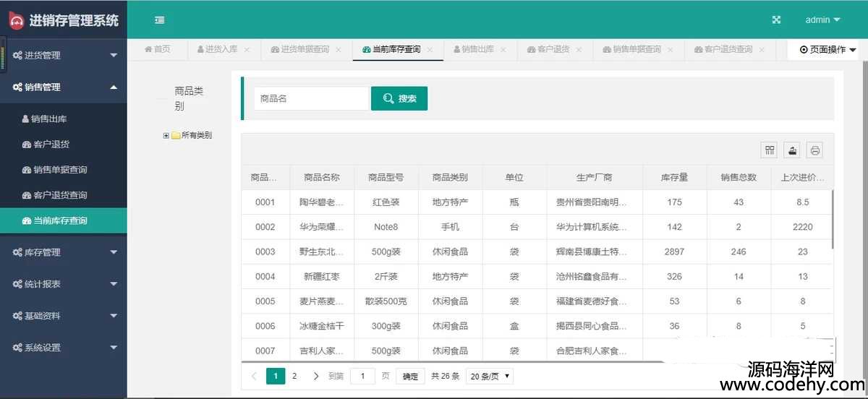Viewport: 868px width, 399px height.
Task: Toggle the sidebar collapse hamburger icon
Action: pos(159,20)
